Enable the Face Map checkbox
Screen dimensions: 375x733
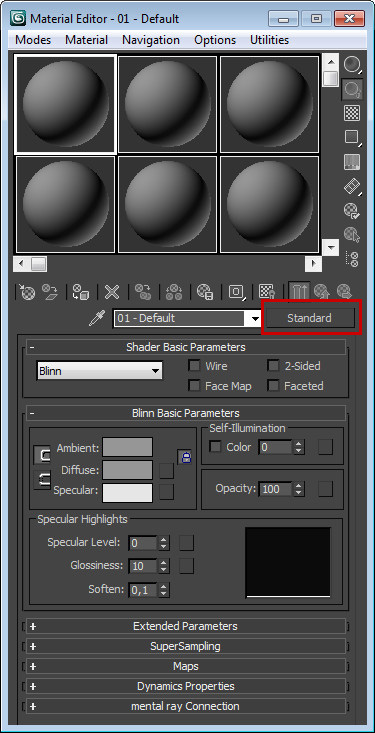pos(194,386)
